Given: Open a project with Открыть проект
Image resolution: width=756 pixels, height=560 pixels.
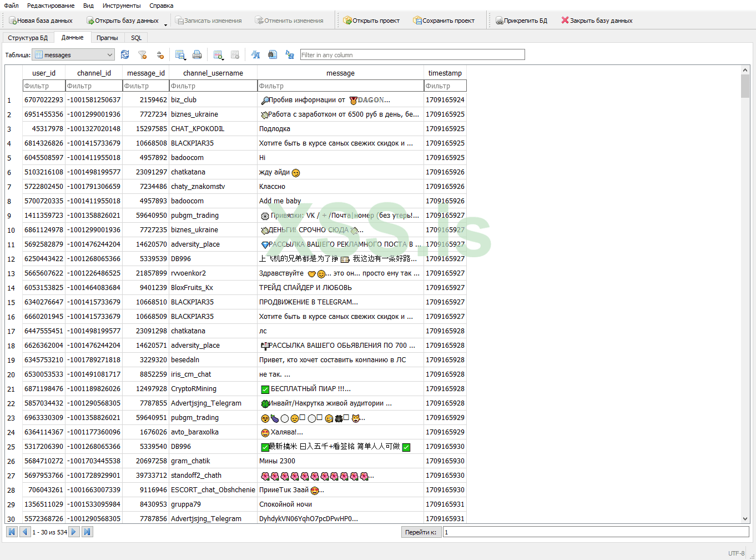Looking at the screenshot, I should click(371, 21).
